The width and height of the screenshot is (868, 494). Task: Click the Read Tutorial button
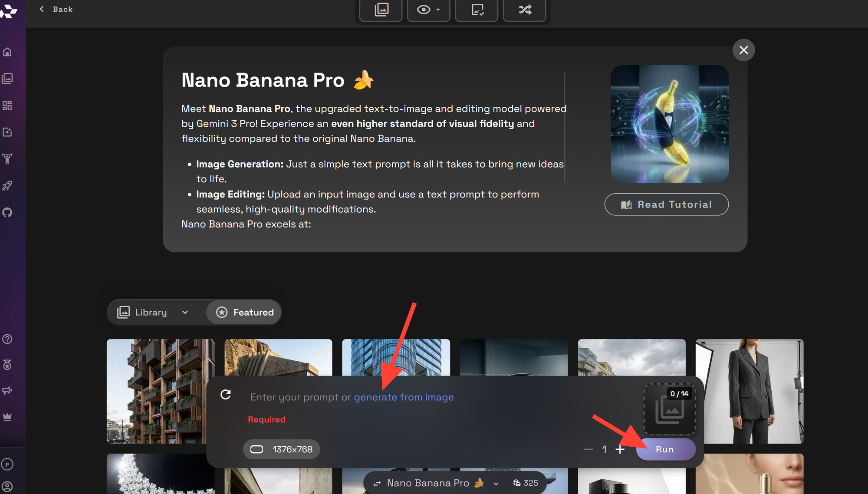(666, 204)
